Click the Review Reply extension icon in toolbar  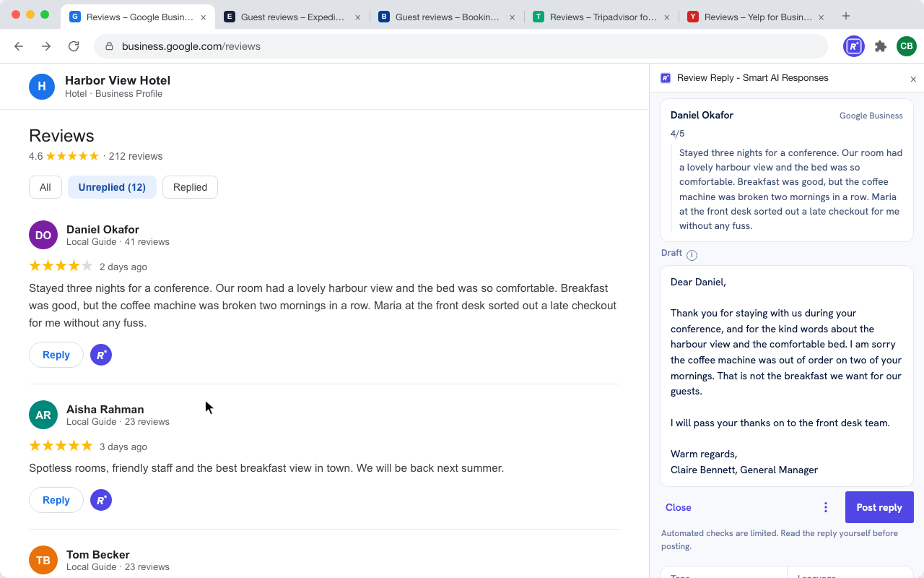pos(854,46)
